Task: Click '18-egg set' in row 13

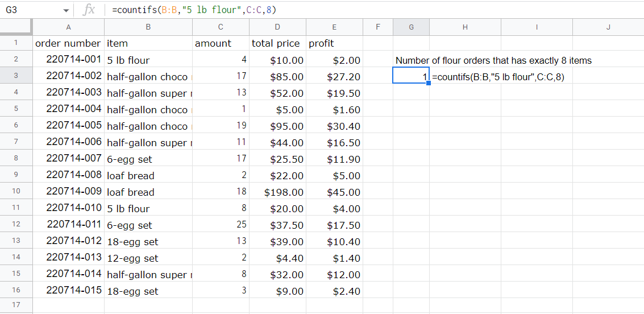Action: pyautogui.click(x=148, y=241)
